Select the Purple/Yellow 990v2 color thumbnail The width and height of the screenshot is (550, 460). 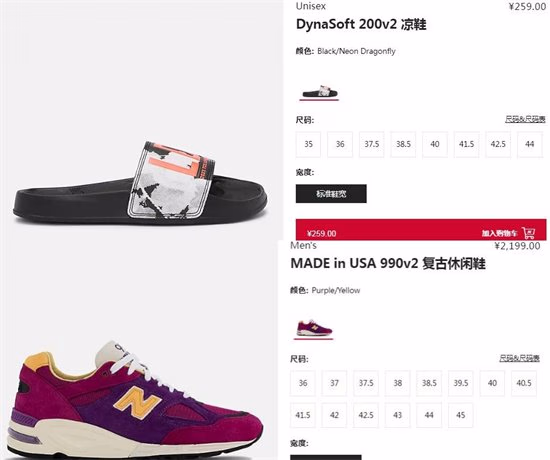click(314, 328)
